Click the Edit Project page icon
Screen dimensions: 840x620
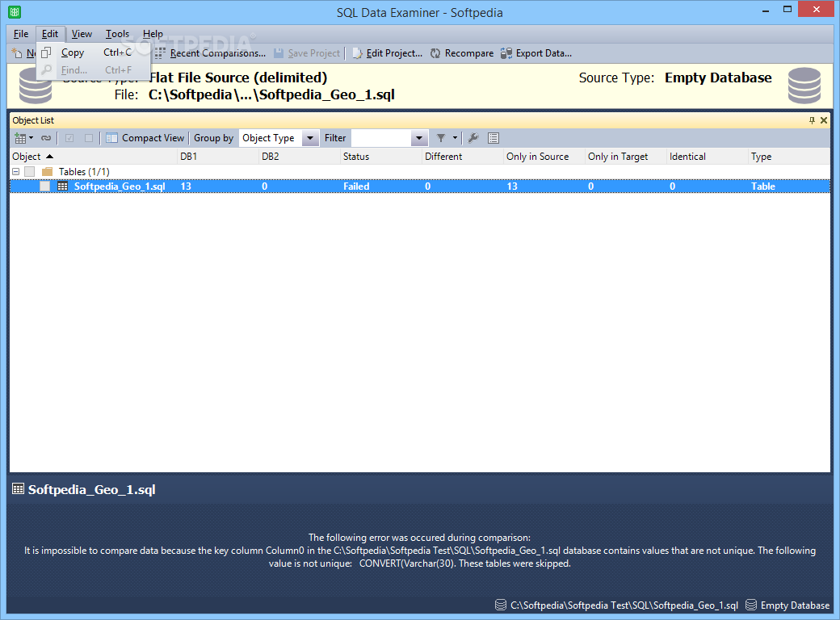coord(357,53)
